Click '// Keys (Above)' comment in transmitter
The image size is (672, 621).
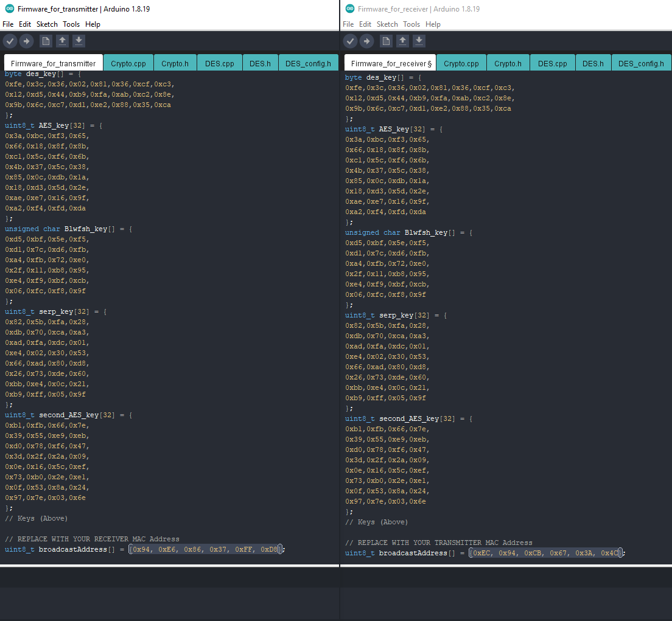click(x=36, y=518)
